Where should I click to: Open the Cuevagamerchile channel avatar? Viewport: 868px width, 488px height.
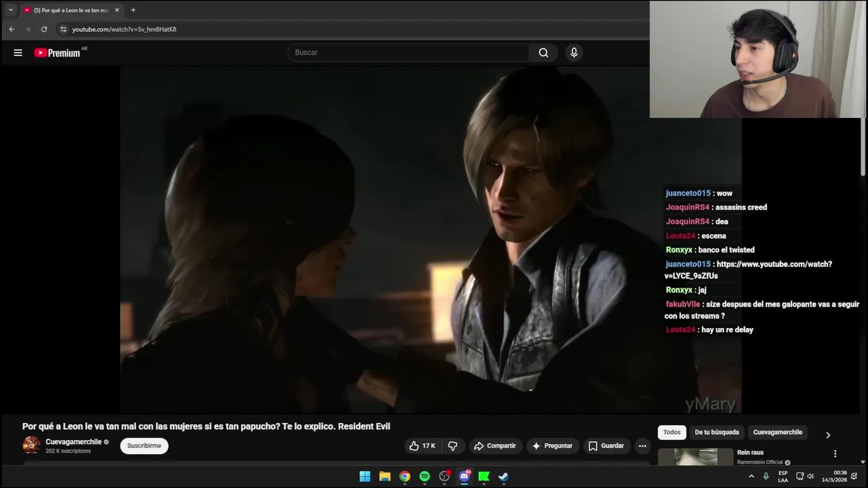[31, 445]
